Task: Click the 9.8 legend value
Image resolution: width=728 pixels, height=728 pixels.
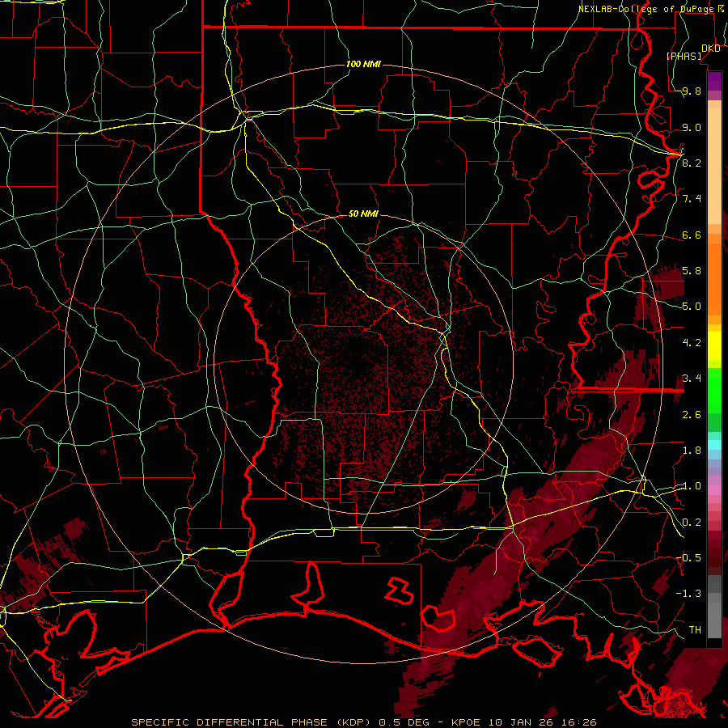Action: click(692, 91)
